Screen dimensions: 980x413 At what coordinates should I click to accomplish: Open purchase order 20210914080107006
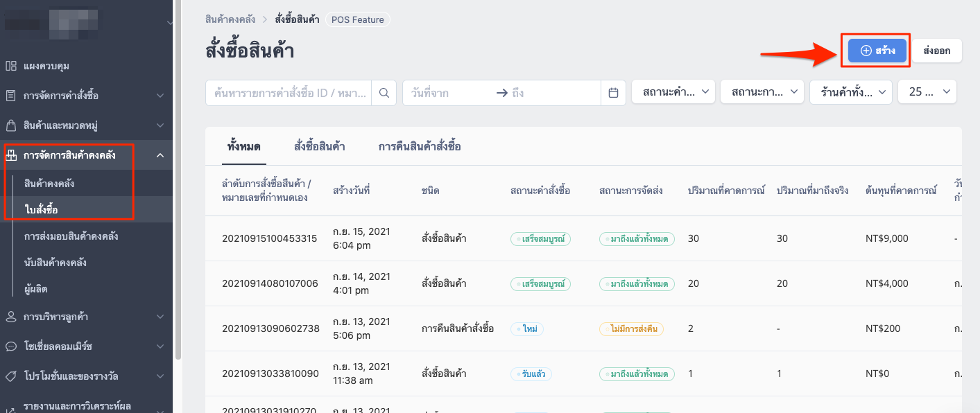(x=270, y=283)
